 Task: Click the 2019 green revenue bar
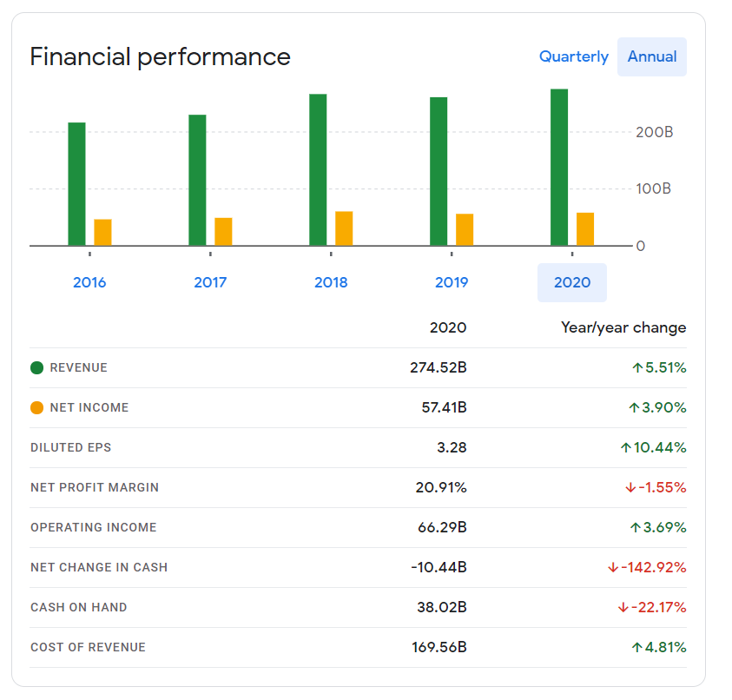(x=439, y=171)
